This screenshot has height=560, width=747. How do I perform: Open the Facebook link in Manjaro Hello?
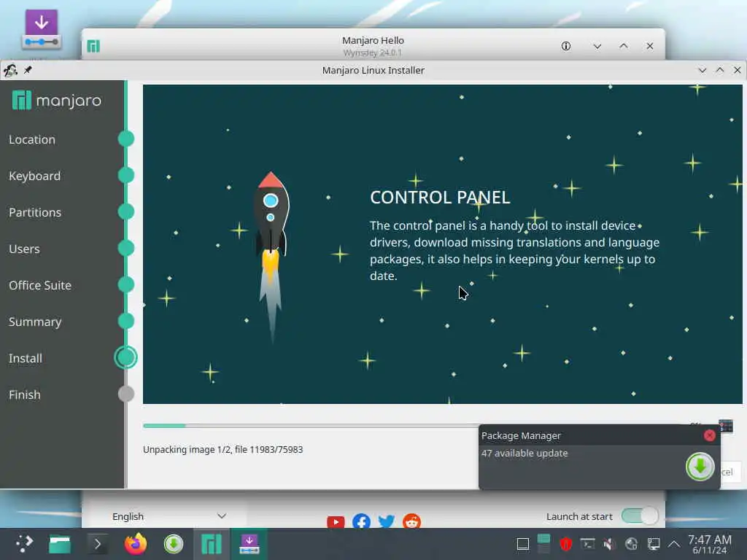(x=361, y=522)
